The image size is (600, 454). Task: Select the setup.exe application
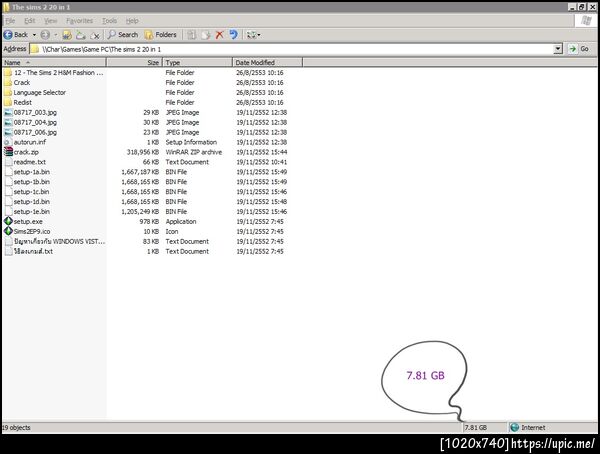pos(23,221)
